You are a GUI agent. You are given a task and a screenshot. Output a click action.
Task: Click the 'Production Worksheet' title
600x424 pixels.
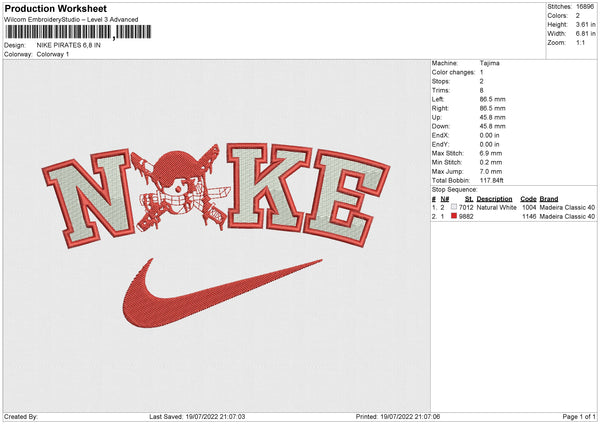tap(56, 9)
